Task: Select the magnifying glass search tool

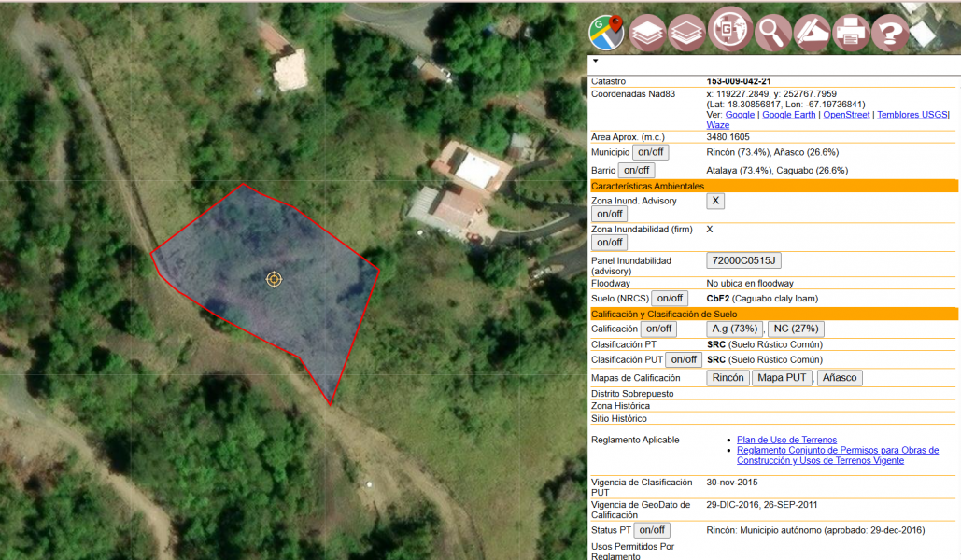Action: (772, 33)
